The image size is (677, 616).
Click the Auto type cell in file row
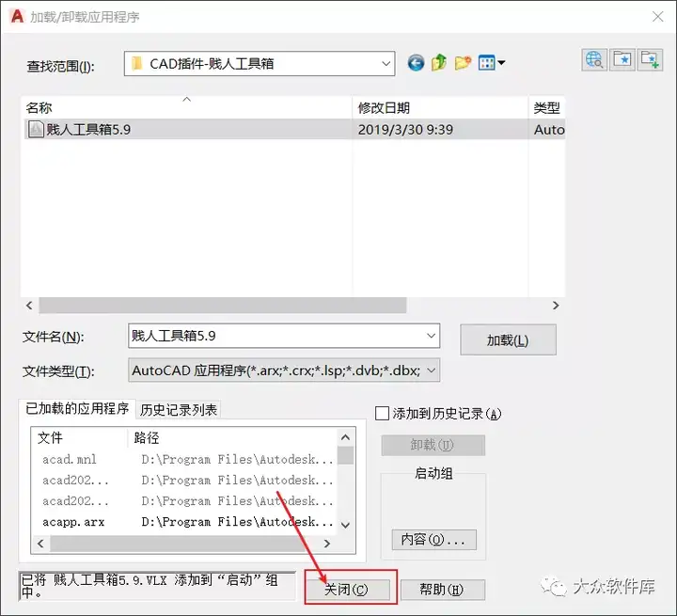(x=549, y=130)
